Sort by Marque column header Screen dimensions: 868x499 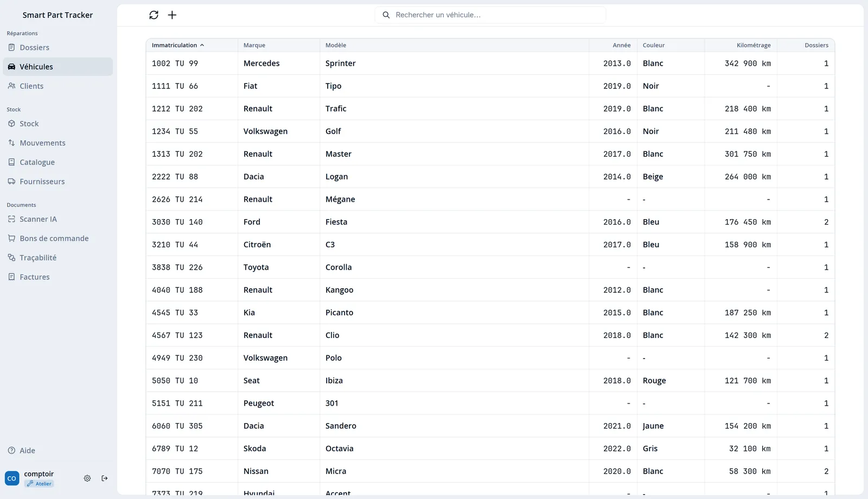(254, 46)
